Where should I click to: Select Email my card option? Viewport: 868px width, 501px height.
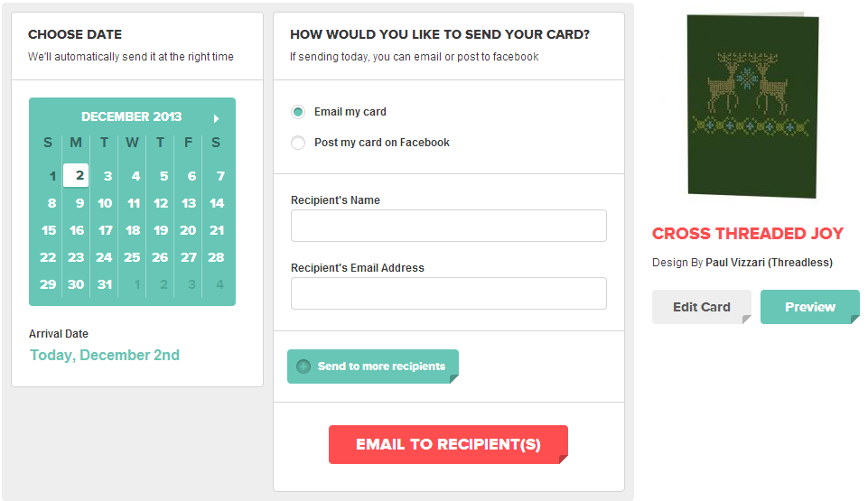pos(298,112)
